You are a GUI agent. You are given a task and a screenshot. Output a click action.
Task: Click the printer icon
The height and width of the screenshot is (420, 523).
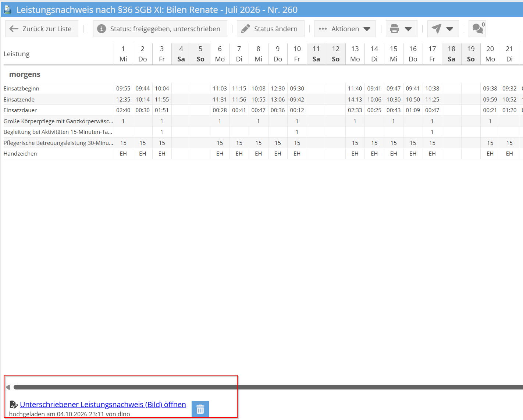coord(394,29)
